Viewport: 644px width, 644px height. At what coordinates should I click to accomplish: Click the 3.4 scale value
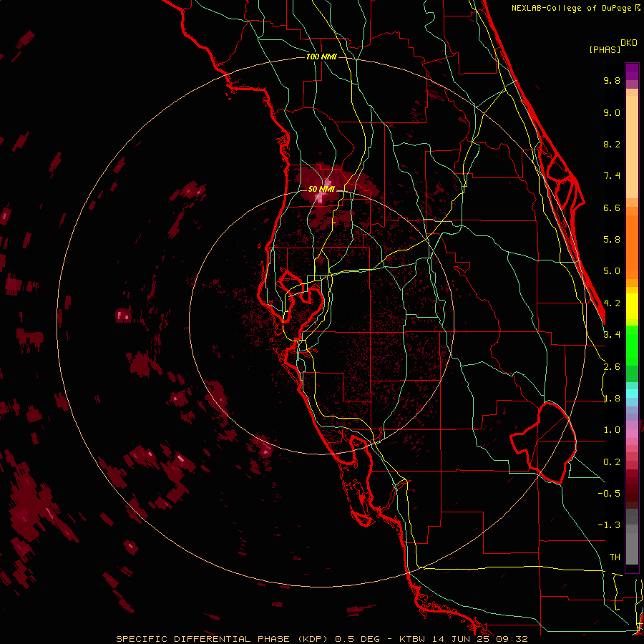pos(612,335)
